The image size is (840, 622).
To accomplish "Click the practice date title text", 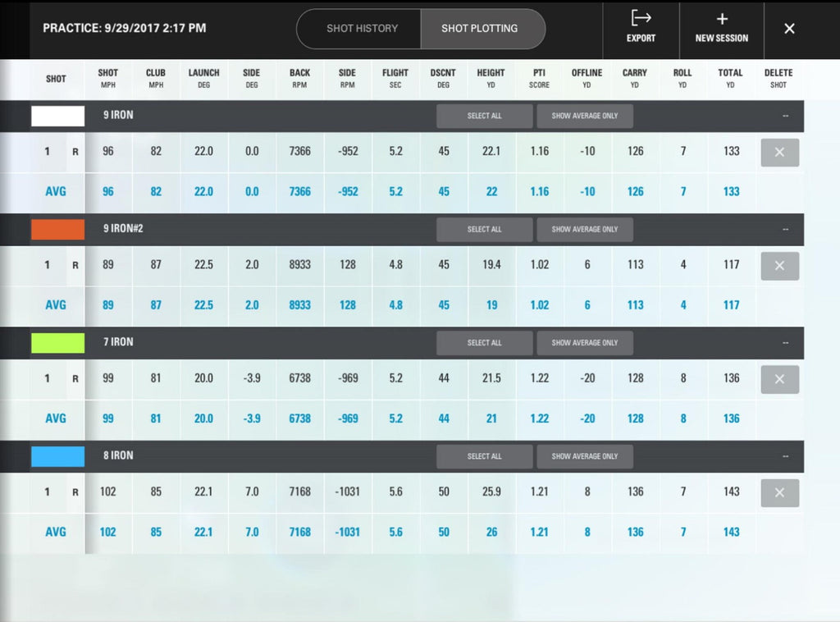I will [125, 29].
